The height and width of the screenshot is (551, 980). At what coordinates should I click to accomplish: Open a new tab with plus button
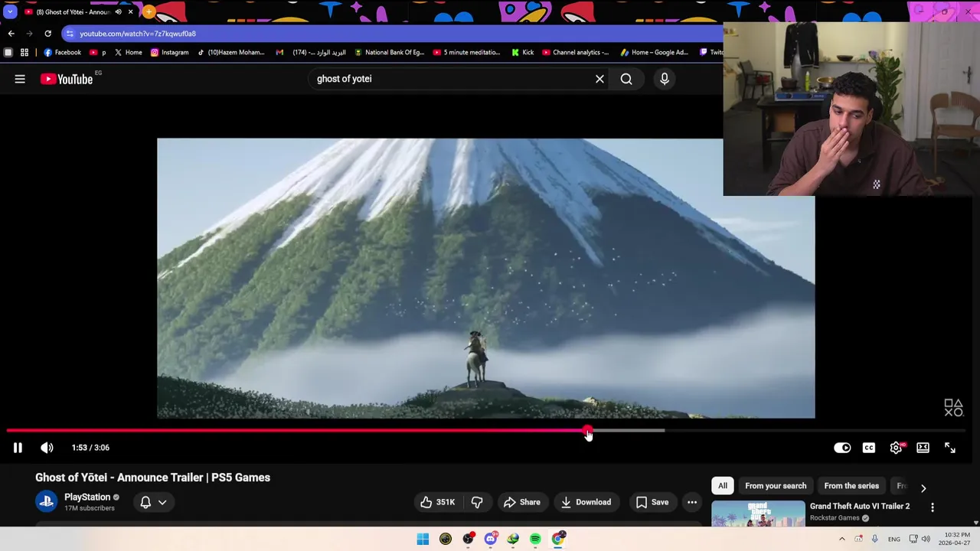149,12
